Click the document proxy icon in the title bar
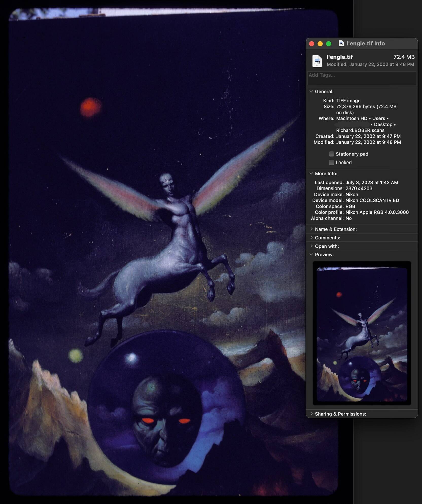Screen dimensions: 422x504 coord(341,43)
